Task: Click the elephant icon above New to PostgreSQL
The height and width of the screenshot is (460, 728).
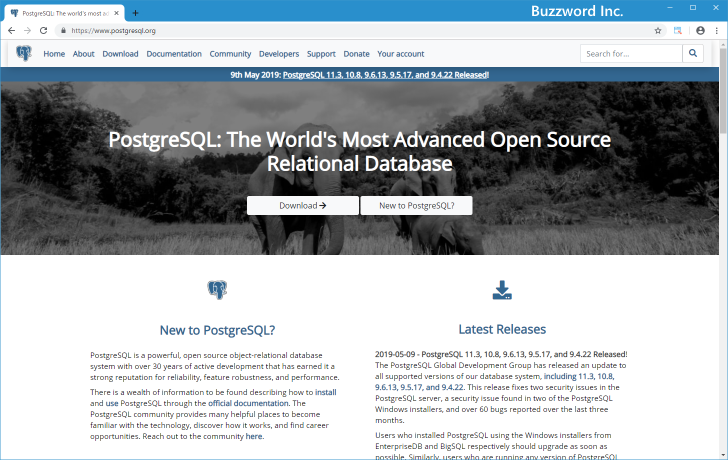Action: click(217, 290)
